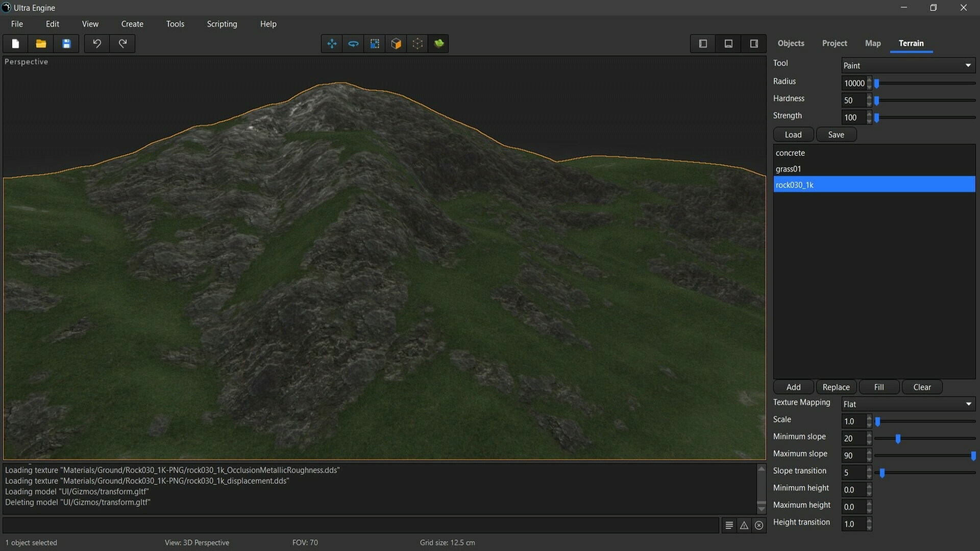
Task: Open the Tool dropdown showing Paint
Action: pos(908,65)
